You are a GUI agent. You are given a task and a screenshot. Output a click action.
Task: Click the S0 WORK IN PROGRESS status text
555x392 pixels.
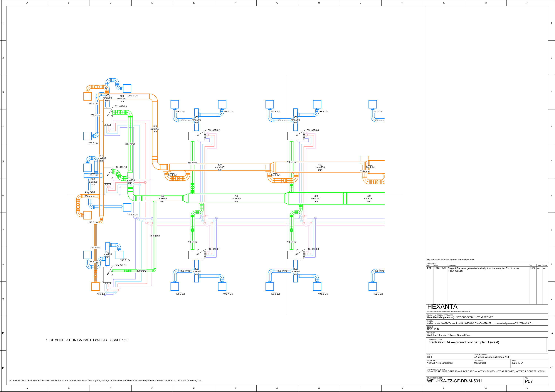tap(486, 371)
